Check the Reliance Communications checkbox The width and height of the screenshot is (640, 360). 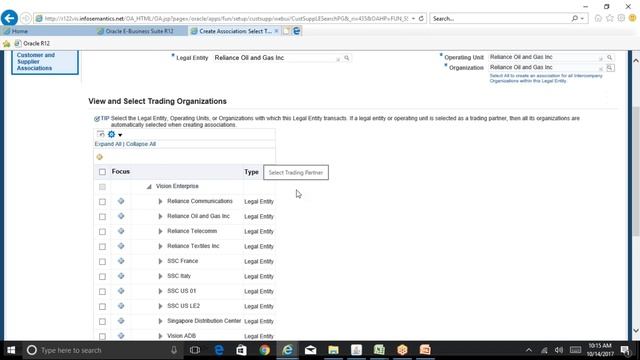[102, 202]
